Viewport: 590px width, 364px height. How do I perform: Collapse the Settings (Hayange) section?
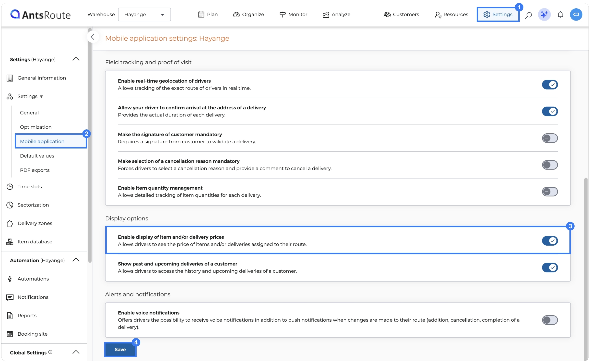[76, 59]
